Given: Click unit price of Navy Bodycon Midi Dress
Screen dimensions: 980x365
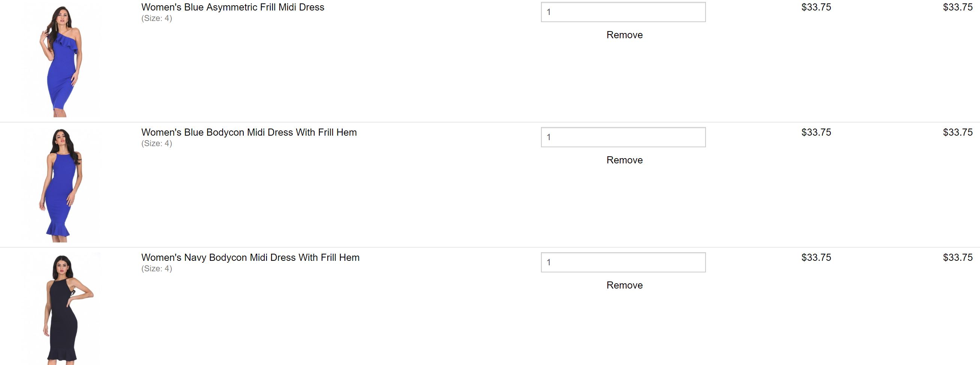Looking at the screenshot, I should coord(816,257).
